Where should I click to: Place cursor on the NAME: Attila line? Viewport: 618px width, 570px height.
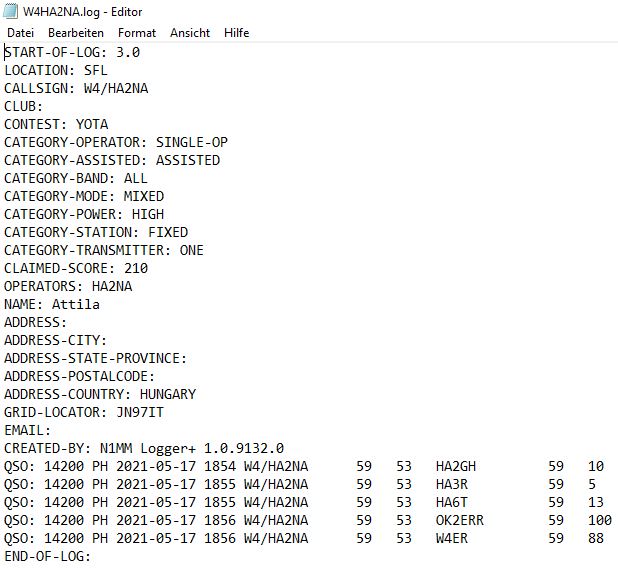52,304
